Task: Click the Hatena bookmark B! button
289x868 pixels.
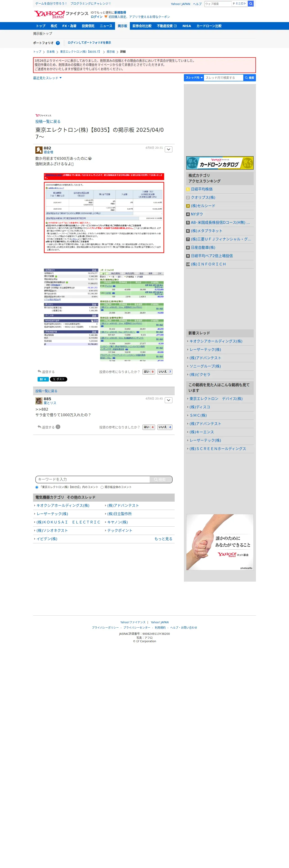Action: pyautogui.click(x=43, y=379)
